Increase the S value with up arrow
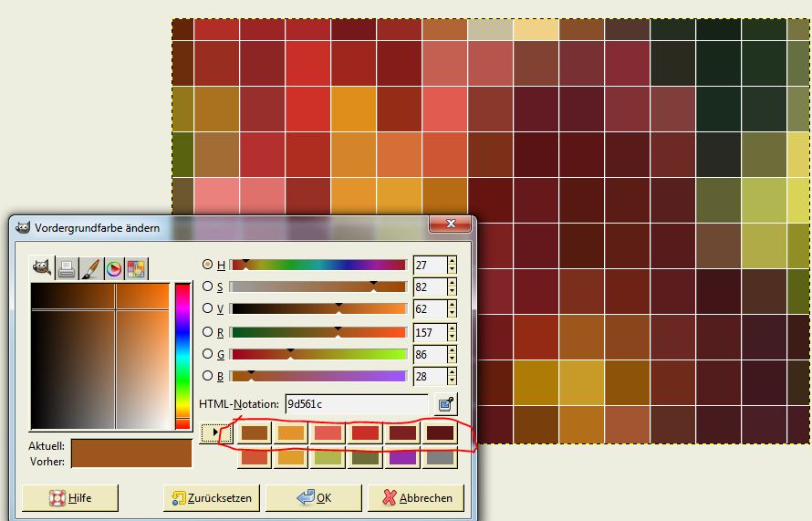 (x=453, y=282)
